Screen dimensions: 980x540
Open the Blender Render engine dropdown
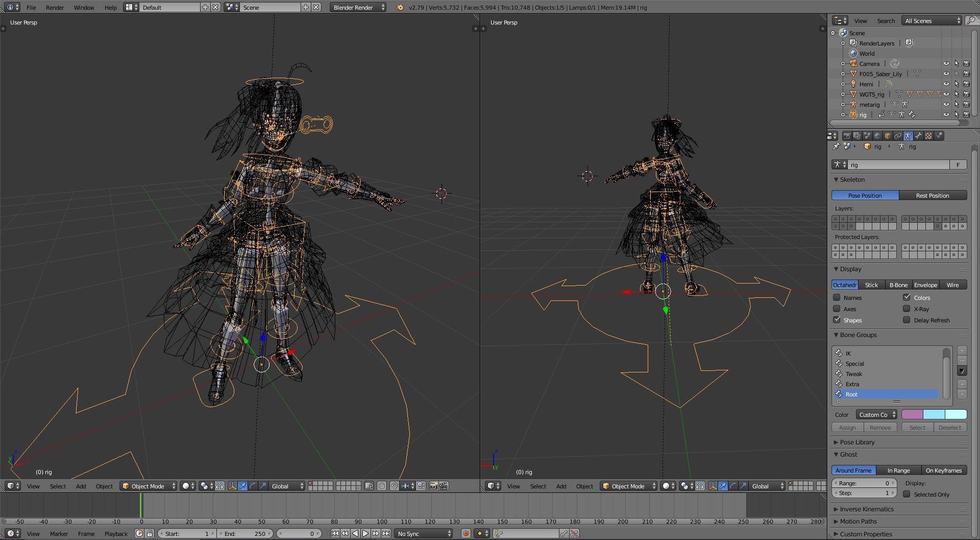[358, 7]
